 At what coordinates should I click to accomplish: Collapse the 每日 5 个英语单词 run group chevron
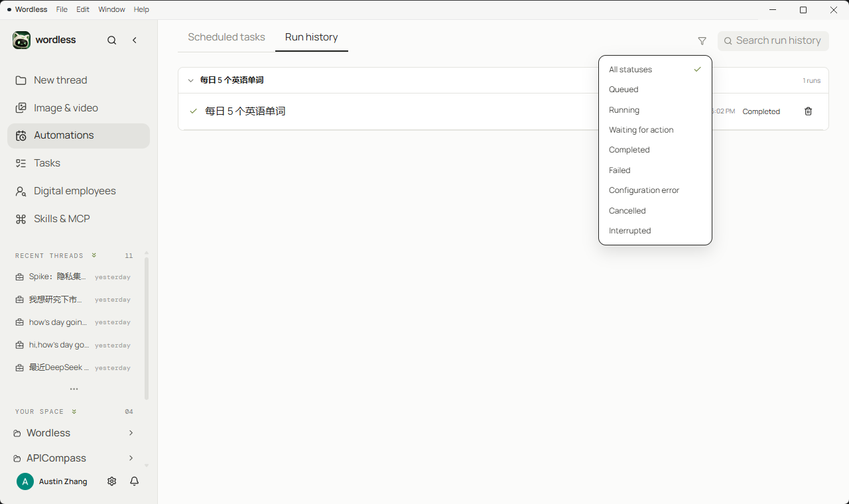click(190, 80)
